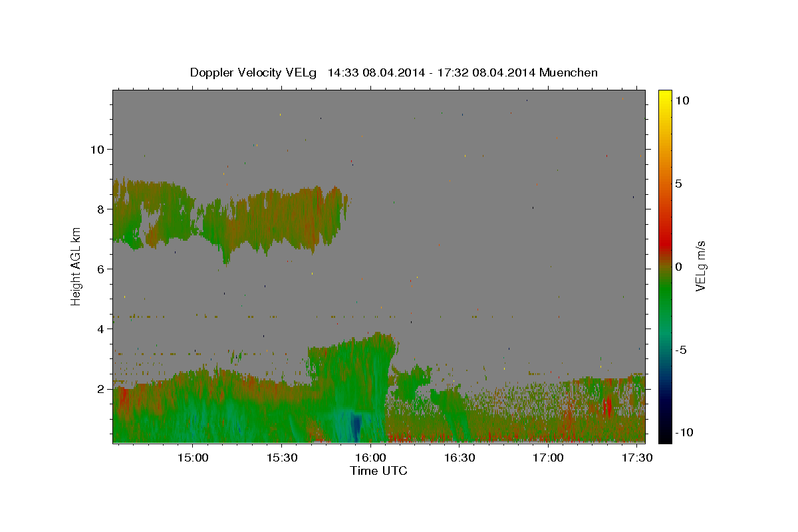
Task: Click the 'Time UTC' axis title
Action: coord(378,471)
